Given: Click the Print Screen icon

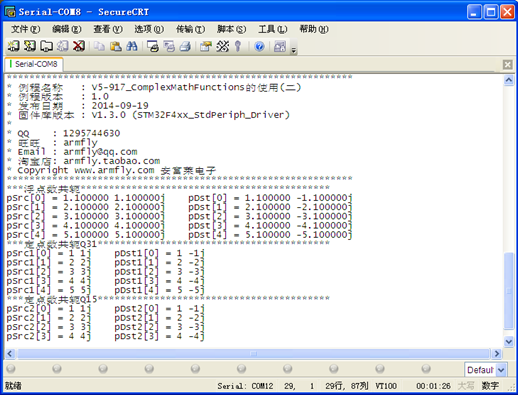Looking at the screenshot, I should pyautogui.click(x=153, y=46).
